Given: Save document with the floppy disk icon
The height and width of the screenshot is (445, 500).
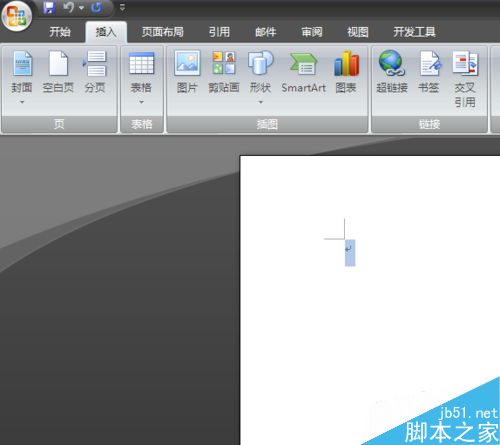Looking at the screenshot, I should (49, 7).
